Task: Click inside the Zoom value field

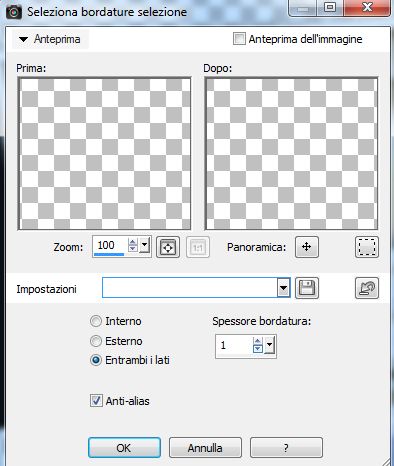Action: coord(110,246)
